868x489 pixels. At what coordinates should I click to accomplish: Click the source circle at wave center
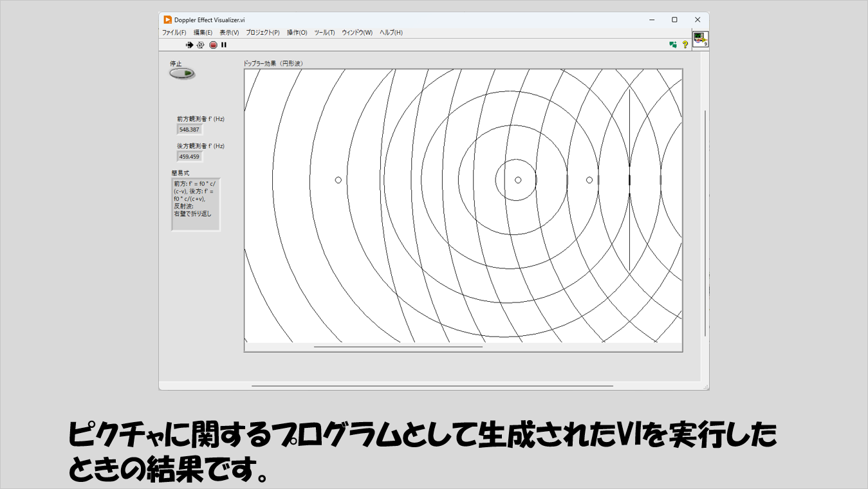[x=518, y=180]
